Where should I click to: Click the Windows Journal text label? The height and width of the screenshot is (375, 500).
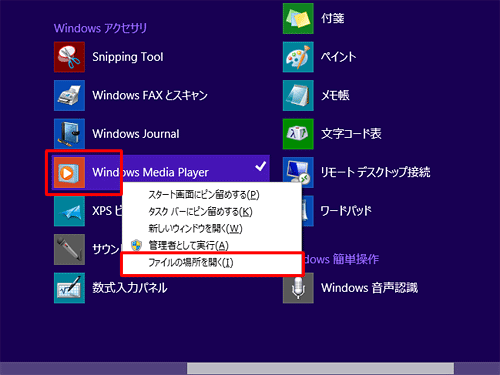pyautogui.click(x=136, y=134)
